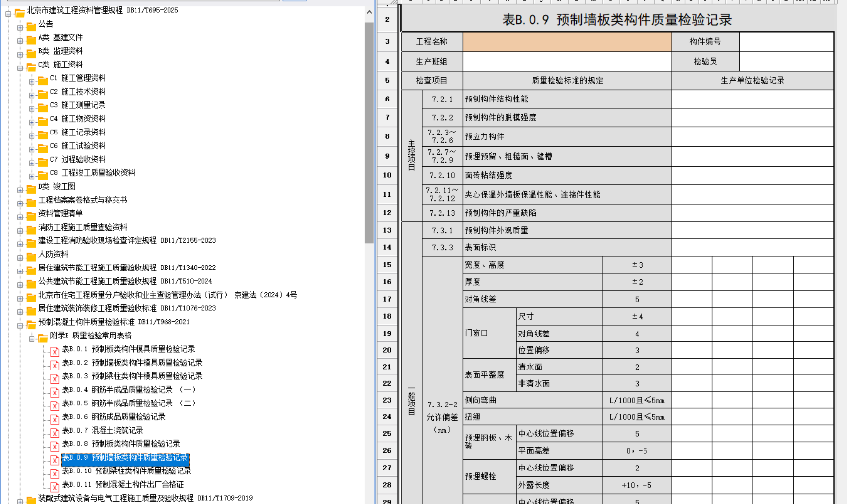This screenshot has height=504, width=847.
Task: Expand the A类 基建文件 tree node
Action: click(20, 41)
